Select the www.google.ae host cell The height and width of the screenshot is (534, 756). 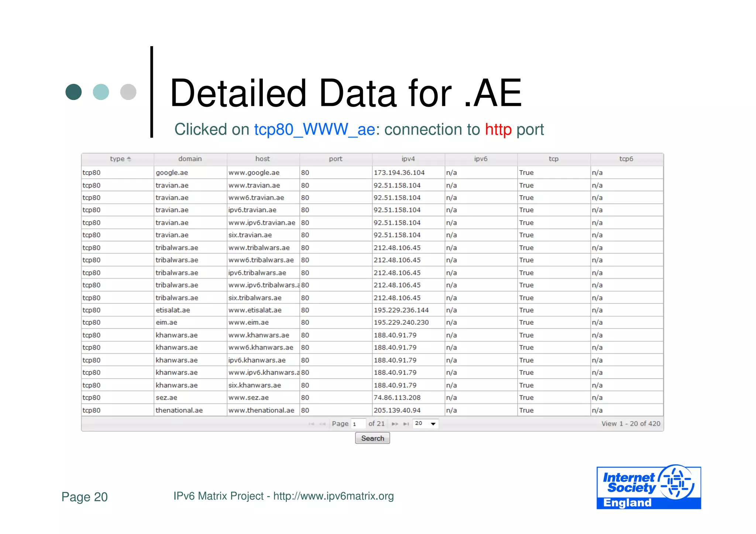263,173
